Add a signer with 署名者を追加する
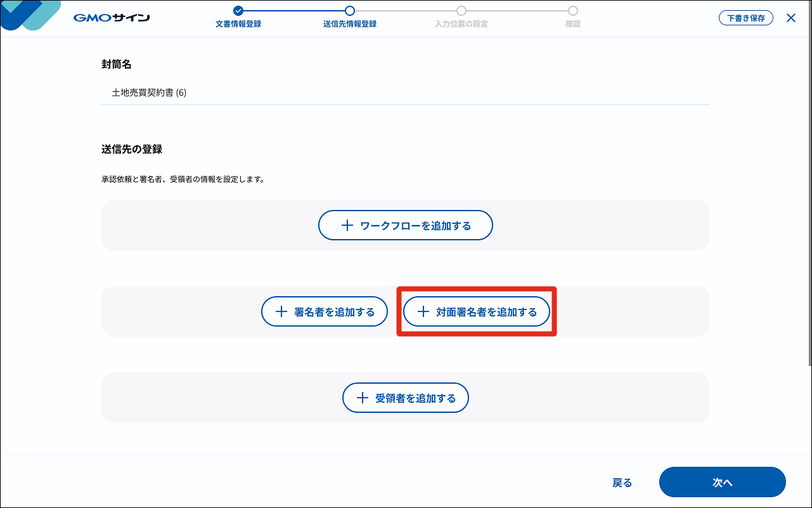The image size is (812, 508). (x=325, y=311)
